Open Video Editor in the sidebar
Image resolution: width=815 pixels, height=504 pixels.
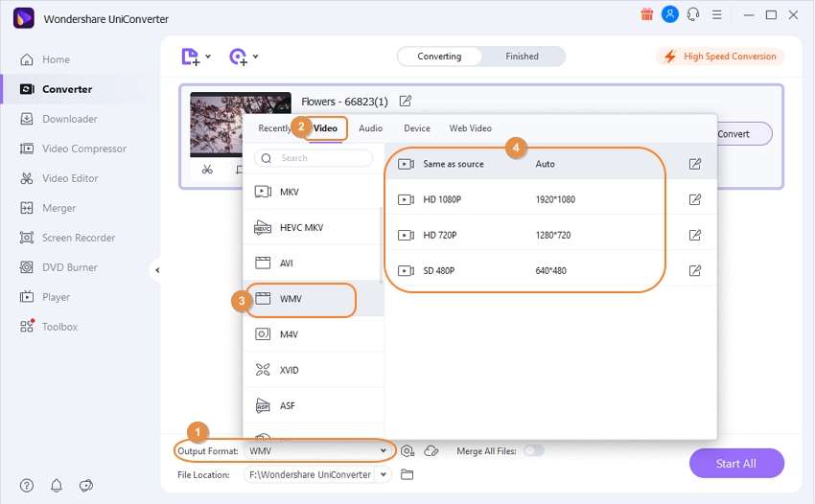tap(59, 178)
